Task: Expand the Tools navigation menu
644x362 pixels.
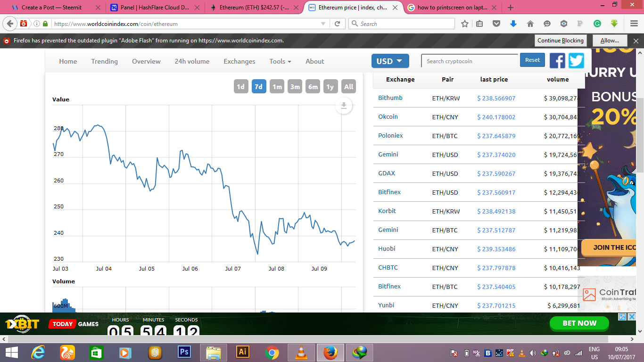Action: [x=280, y=61]
